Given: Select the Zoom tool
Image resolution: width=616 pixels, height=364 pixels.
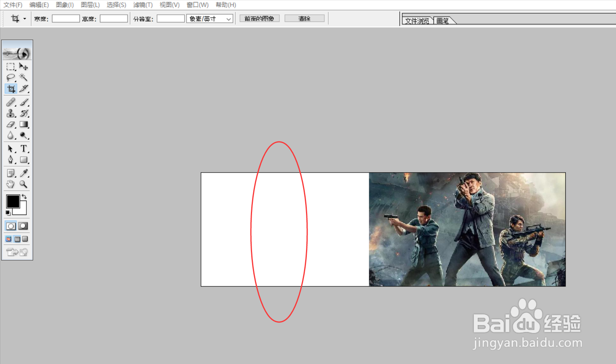Looking at the screenshot, I should (x=24, y=184).
